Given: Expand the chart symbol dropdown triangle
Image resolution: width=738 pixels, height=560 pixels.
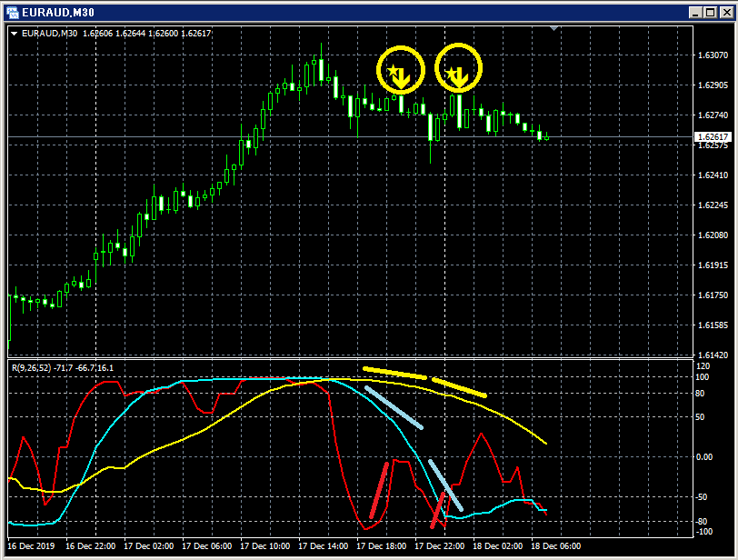Looking at the screenshot, I should click(x=14, y=34).
